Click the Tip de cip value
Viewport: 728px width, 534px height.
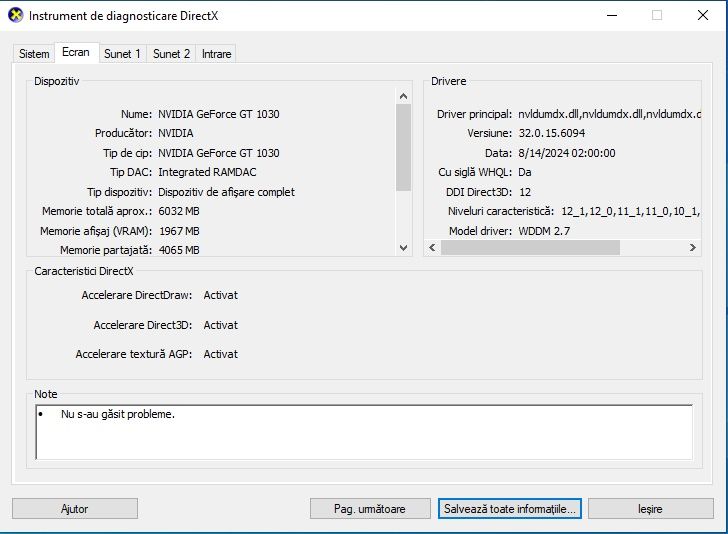(x=219, y=153)
